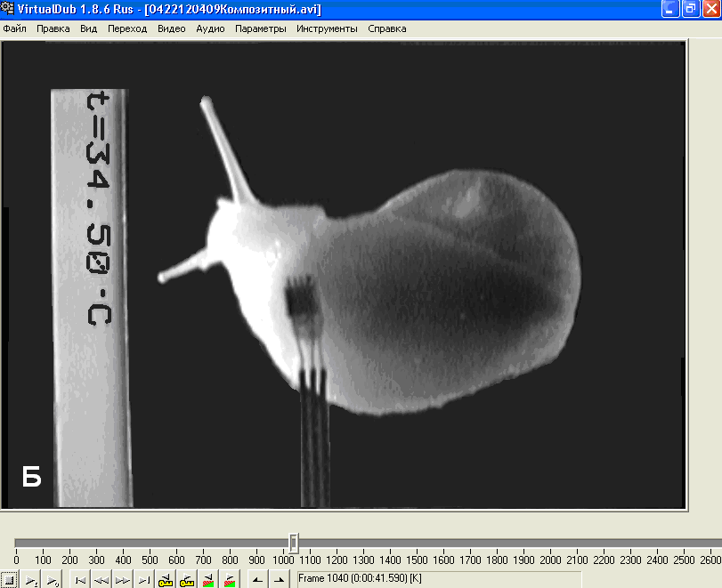This screenshot has height=588, width=722.
Task: Minimize the inner video document window
Action: [x=670, y=9]
